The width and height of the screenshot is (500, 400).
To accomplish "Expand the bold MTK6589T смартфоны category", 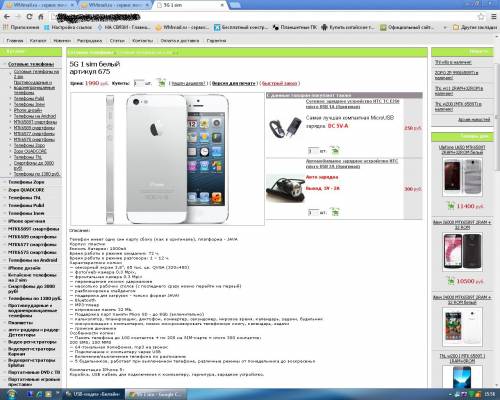I will point(34,229).
